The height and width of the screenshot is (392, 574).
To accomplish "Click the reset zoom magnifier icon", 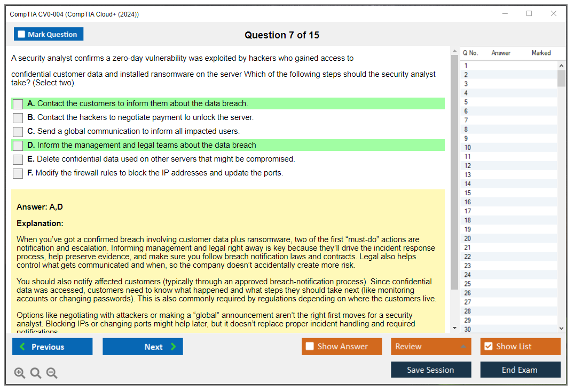I will pos(36,373).
